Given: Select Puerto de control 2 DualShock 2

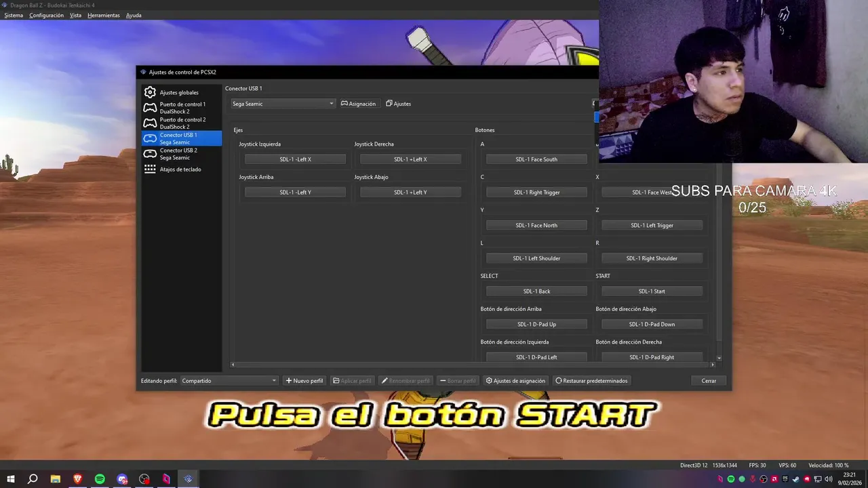Looking at the screenshot, I should coord(181,123).
